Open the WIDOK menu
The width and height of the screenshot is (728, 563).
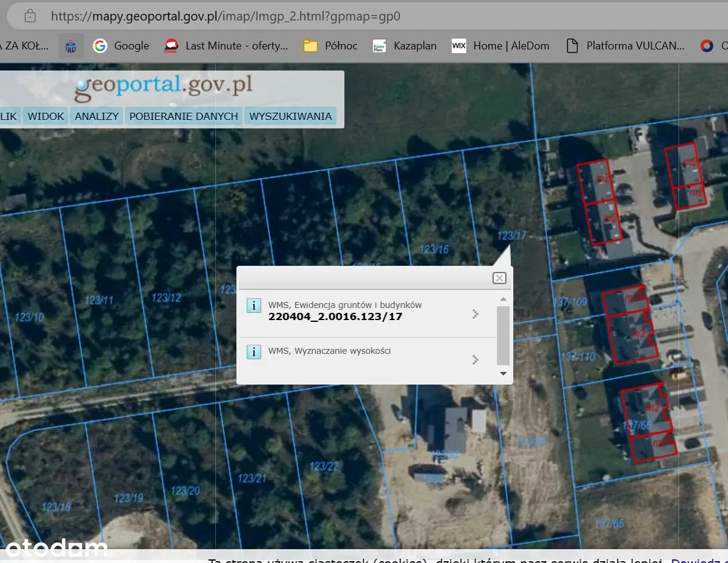(46, 116)
